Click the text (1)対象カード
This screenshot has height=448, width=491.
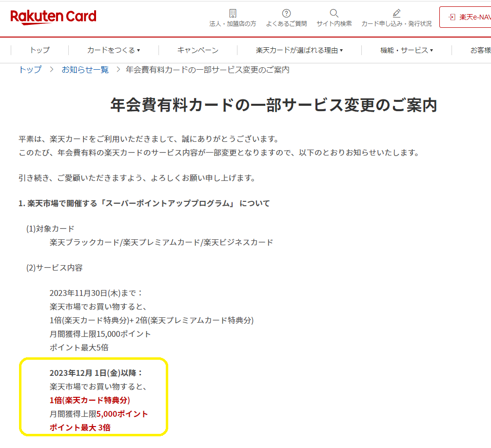[50, 229]
